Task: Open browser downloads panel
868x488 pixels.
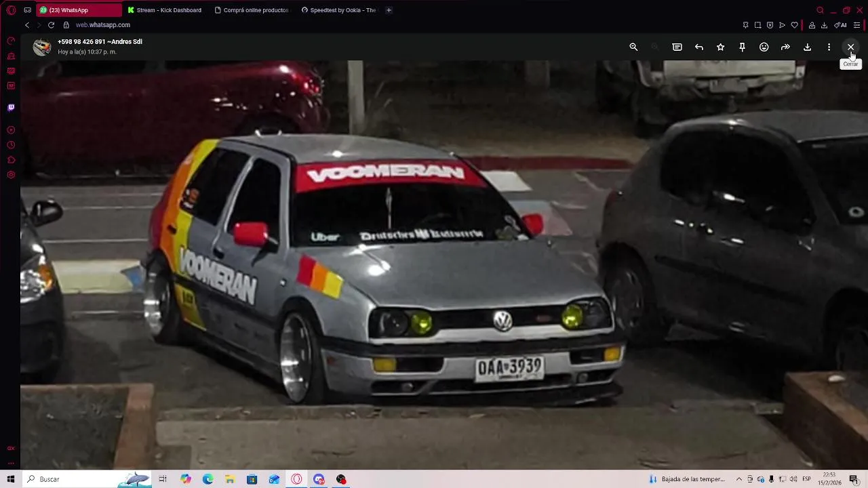Action: pos(824,25)
